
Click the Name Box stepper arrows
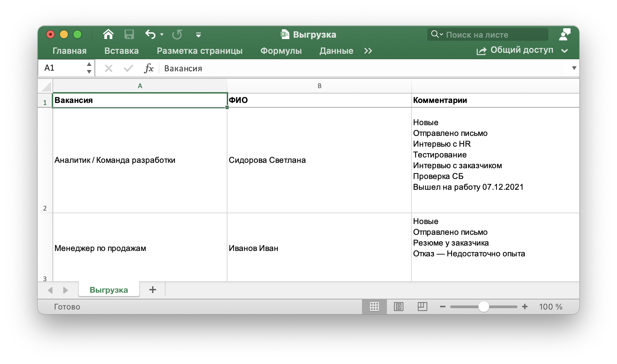89,68
